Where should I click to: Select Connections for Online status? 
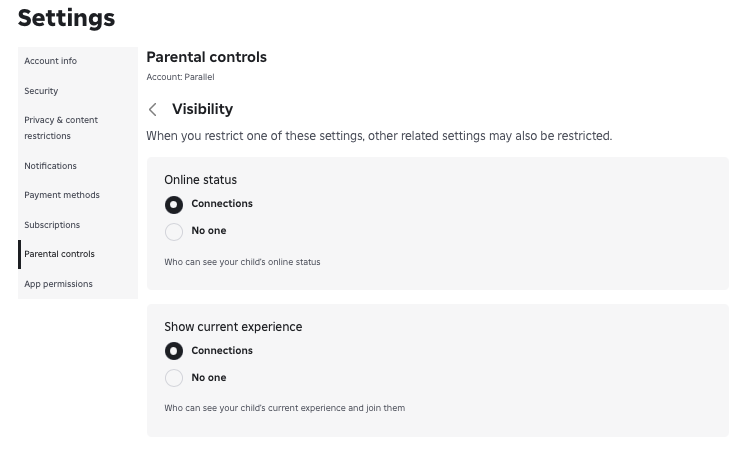point(174,205)
